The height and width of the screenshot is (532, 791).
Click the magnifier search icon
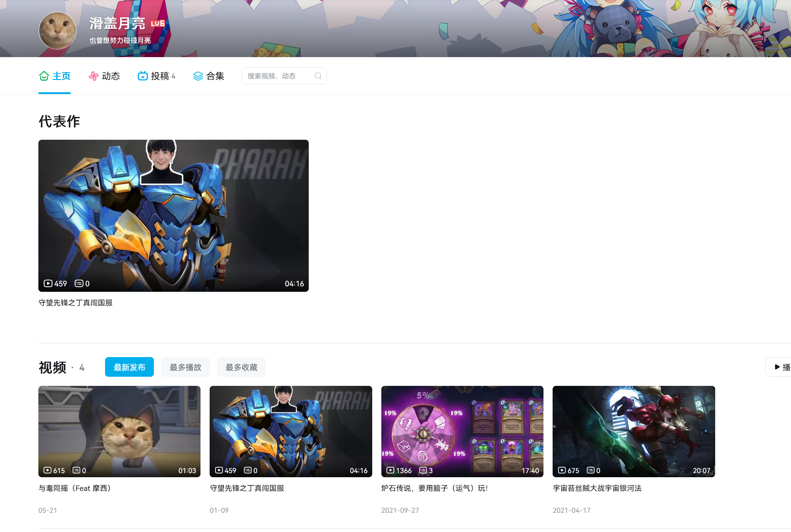[318, 76]
